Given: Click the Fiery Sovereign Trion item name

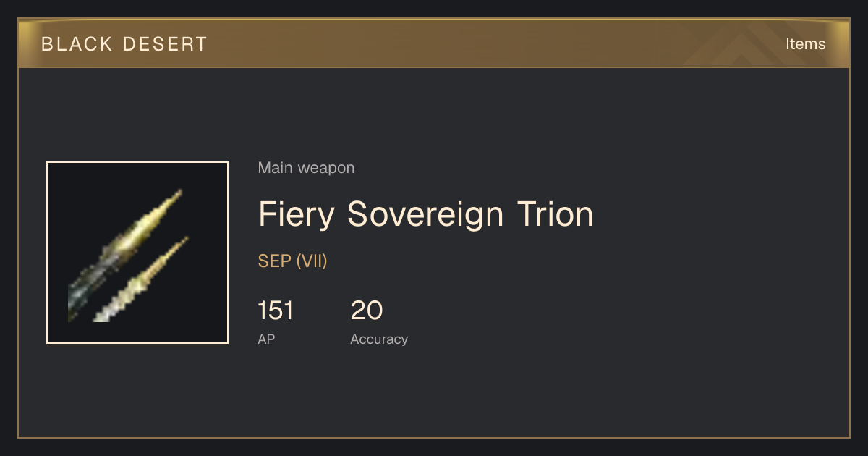Looking at the screenshot, I should pyautogui.click(x=425, y=214).
